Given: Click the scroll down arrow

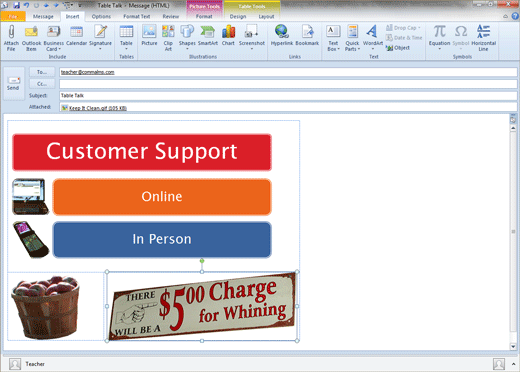Looking at the screenshot, I should 513,347.
